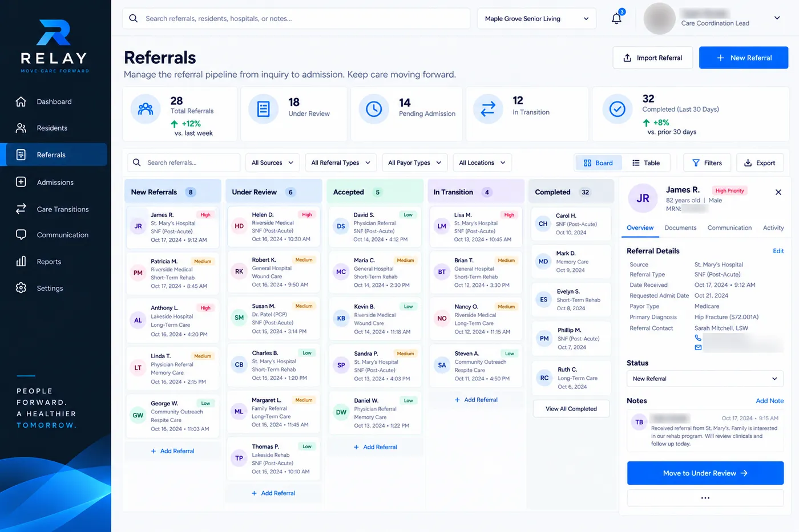Screen dimensions: 799x532
Task: Click the Total Referrals people icon
Action: point(146,108)
